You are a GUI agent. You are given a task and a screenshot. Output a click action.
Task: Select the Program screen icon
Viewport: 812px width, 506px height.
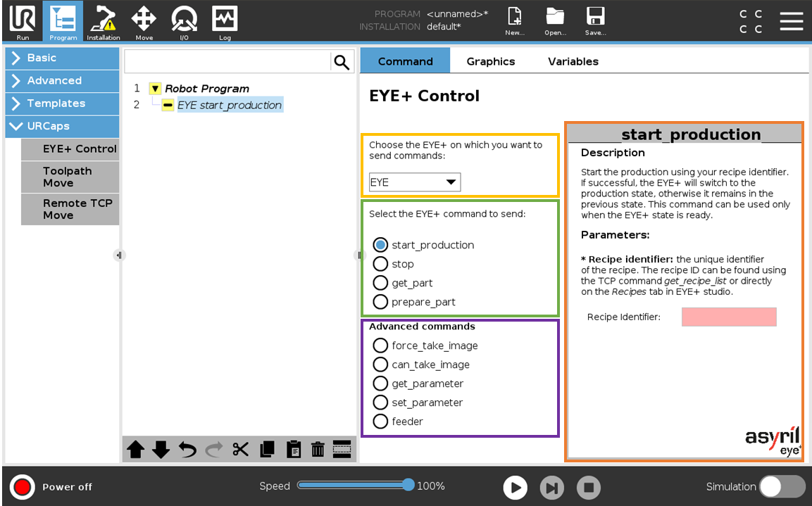click(x=63, y=23)
